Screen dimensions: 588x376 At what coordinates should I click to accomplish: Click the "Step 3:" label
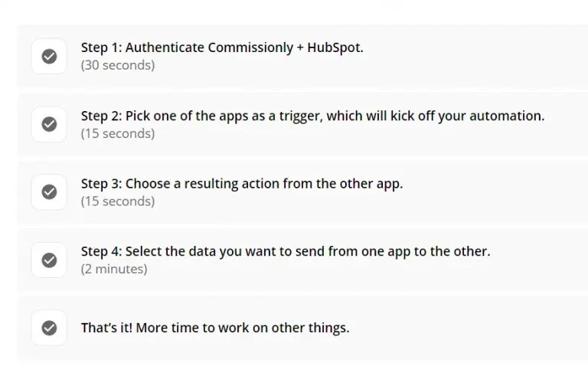tap(101, 184)
